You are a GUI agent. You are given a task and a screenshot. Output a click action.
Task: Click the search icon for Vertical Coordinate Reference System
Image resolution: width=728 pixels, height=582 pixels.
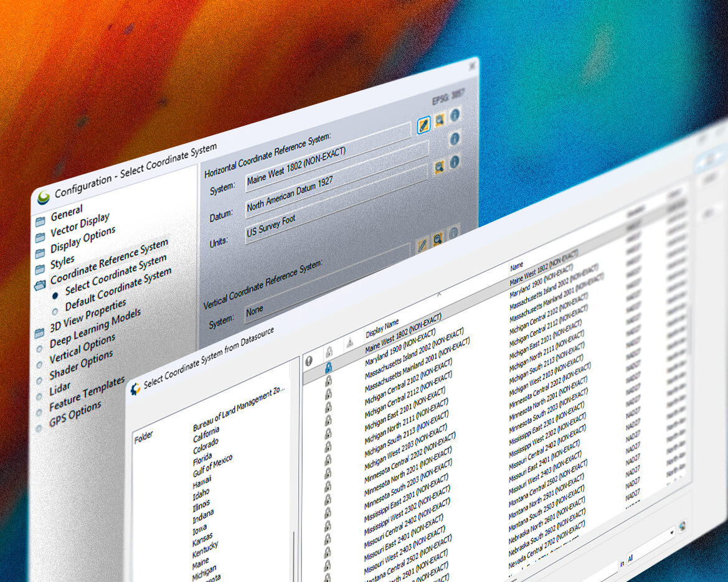click(437, 240)
